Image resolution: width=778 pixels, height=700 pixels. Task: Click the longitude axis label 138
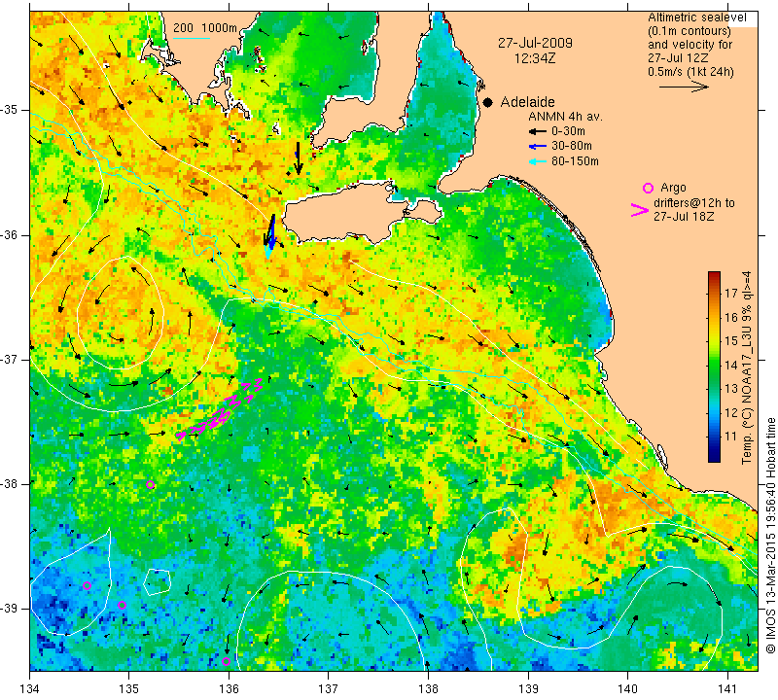[x=428, y=688]
